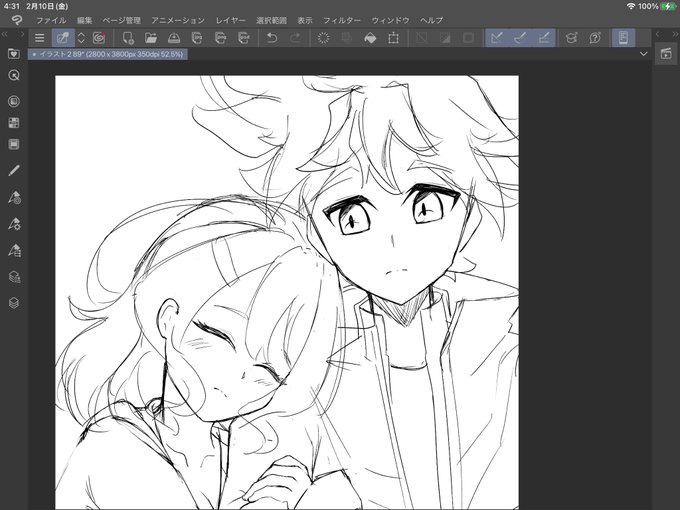Open the main hamburger menu
Viewport: 680px width, 510px height.
39,38
